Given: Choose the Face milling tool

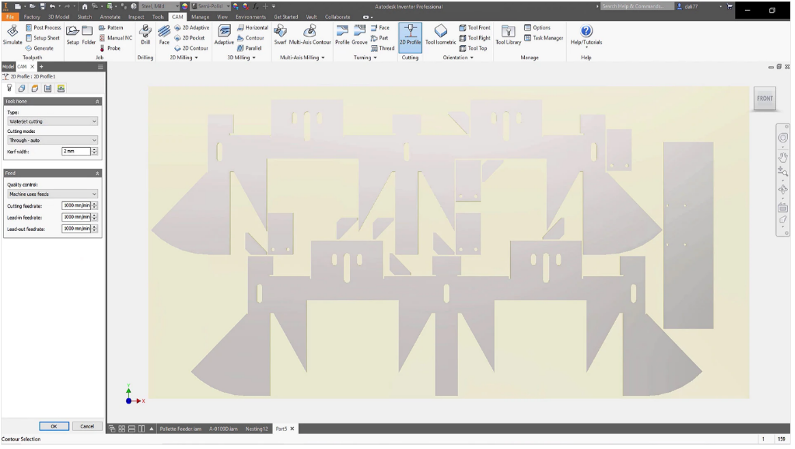Looking at the screenshot, I should pos(164,34).
